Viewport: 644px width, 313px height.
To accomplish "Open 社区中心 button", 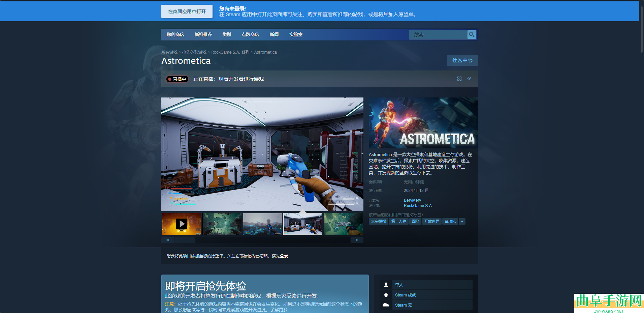I will 462,60.
